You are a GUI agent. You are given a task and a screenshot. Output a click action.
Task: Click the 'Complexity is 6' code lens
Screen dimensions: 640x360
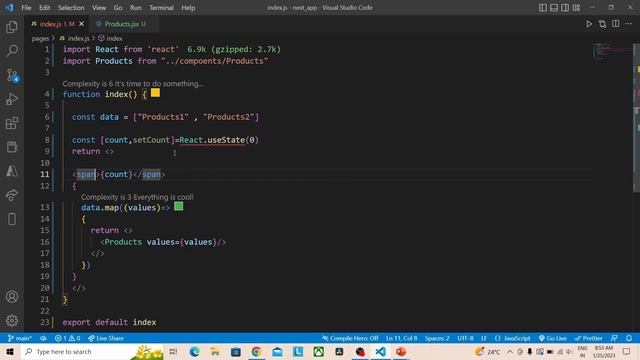(x=133, y=84)
